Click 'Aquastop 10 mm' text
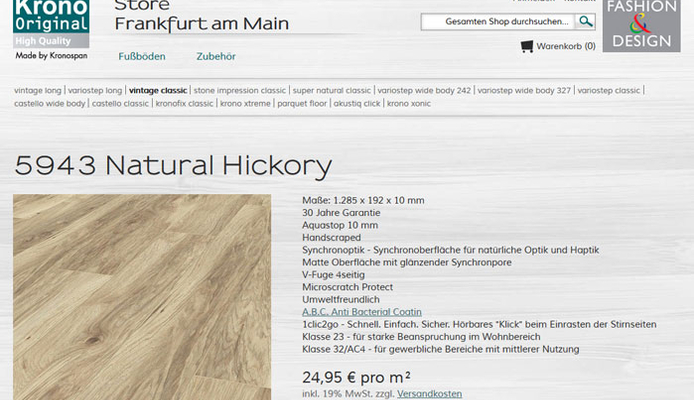Image resolution: width=694 pixels, height=400 pixels. tap(340, 225)
